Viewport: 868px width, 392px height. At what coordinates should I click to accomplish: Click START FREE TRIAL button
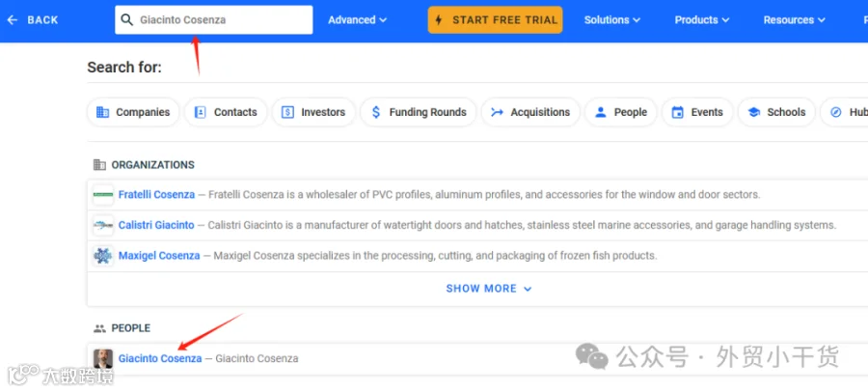pyautogui.click(x=495, y=20)
